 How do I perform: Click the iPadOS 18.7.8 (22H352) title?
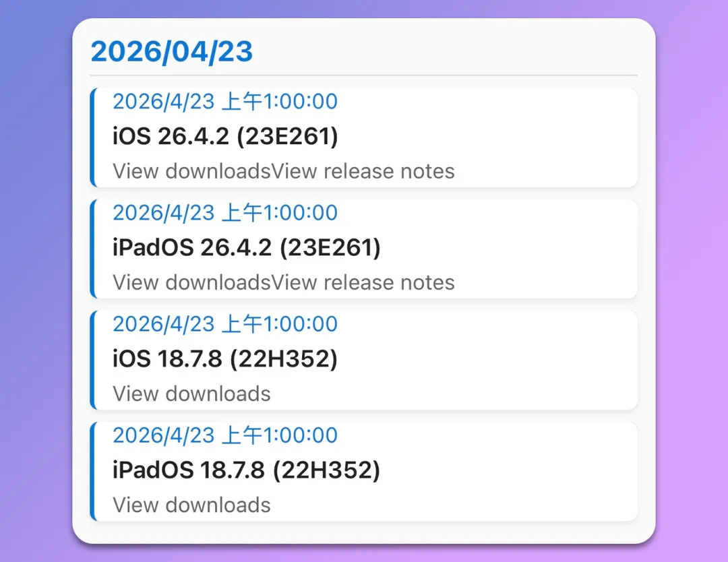pyautogui.click(x=247, y=470)
